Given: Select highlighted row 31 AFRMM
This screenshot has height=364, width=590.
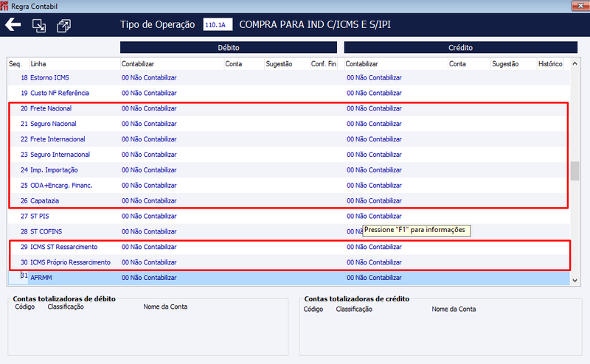Looking at the screenshot, I should coord(288,278).
